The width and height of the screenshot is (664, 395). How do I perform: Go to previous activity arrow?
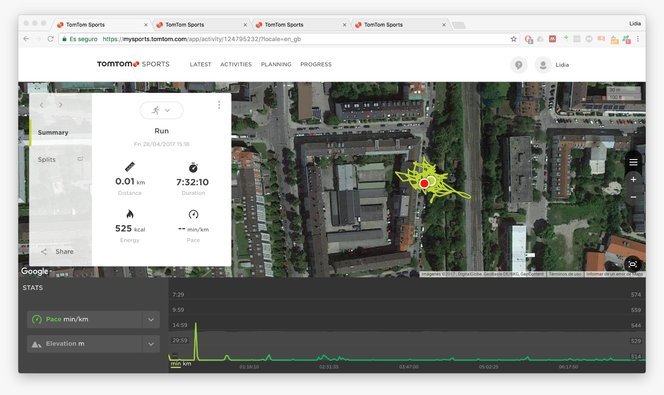click(42, 105)
